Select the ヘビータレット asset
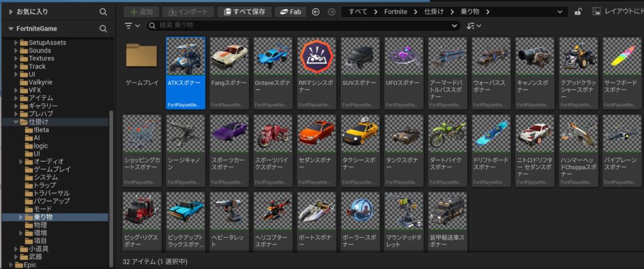Screen dimensions: 644x269 coord(229,222)
